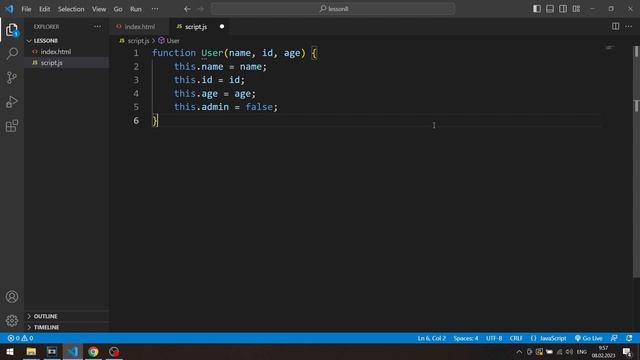Show more menu items ellipsis
This screenshot has height=360, width=640.
pos(155,9)
